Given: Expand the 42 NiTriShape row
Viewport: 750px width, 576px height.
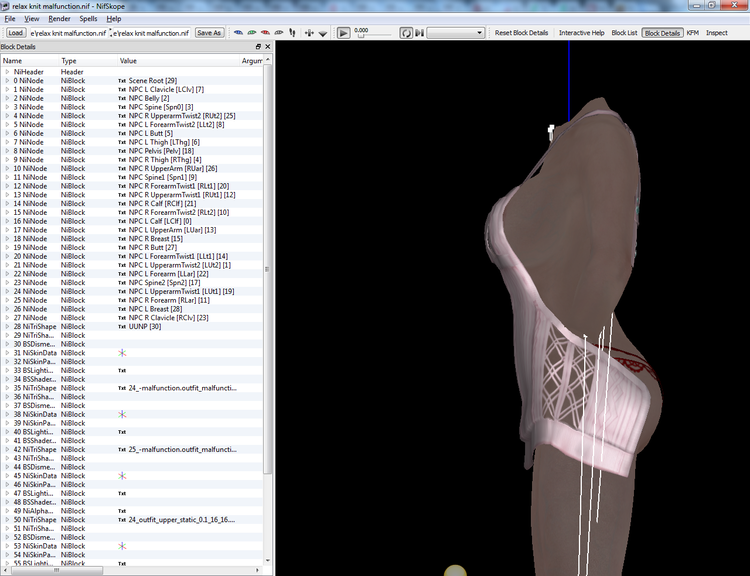Looking at the screenshot, I should (x=7, y=449).
